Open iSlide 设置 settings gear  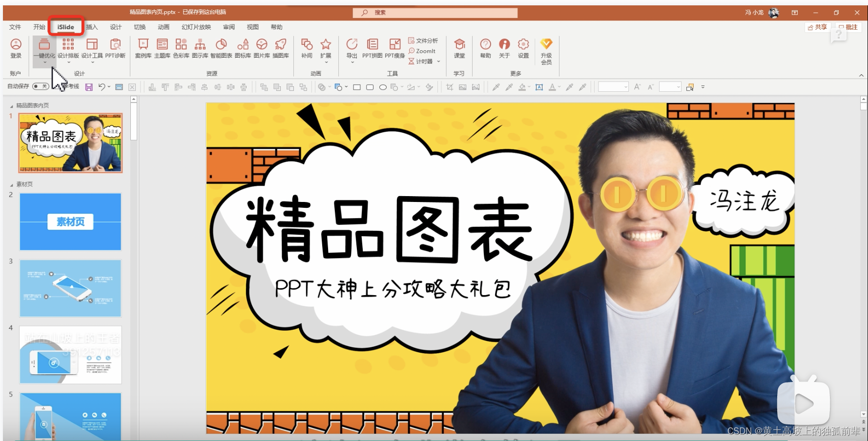point(523,48)
